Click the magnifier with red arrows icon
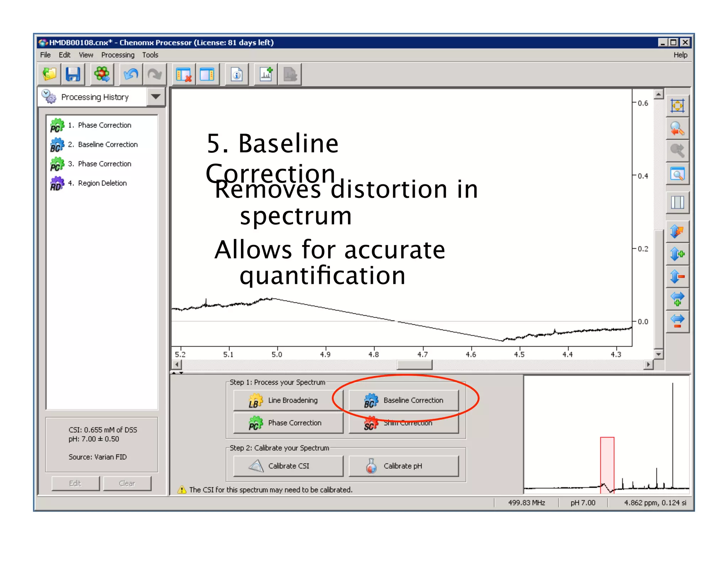 tap(678, 129)
